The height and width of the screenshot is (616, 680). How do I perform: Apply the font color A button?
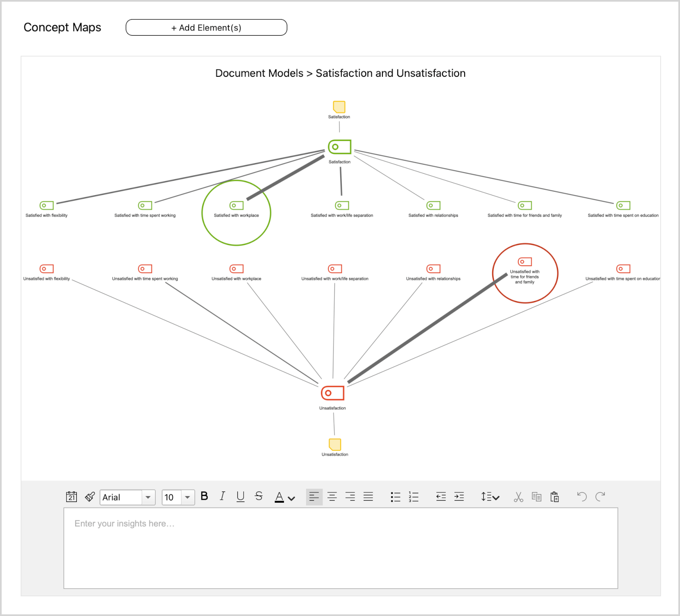click(279, 497)
